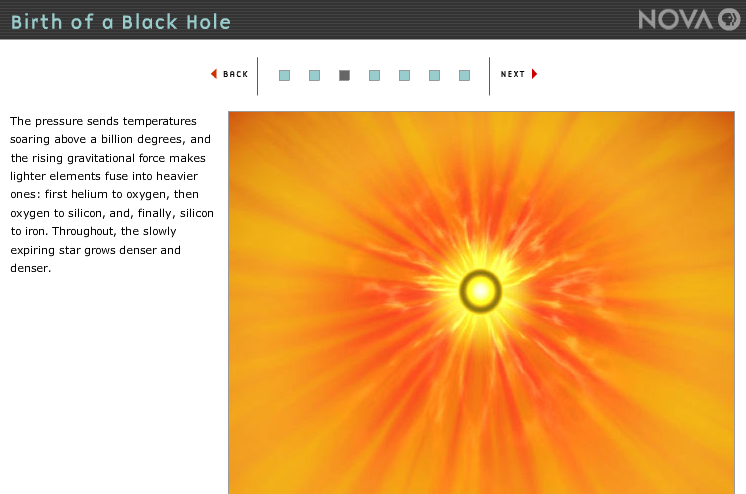Click the star core illustration image
Image resolution: width=746 pixels, height=494 pixels.
pyautogui.click(x=481, y=303)
